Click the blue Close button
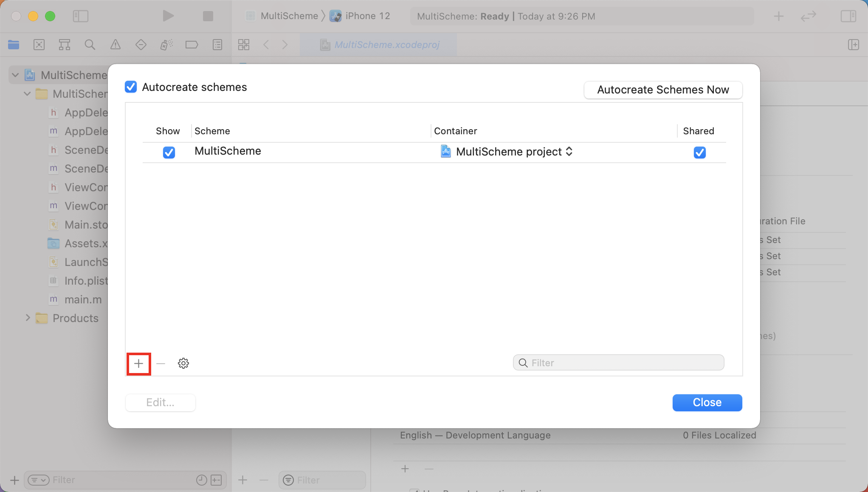868x492 pixels. (x=707, y=402)
